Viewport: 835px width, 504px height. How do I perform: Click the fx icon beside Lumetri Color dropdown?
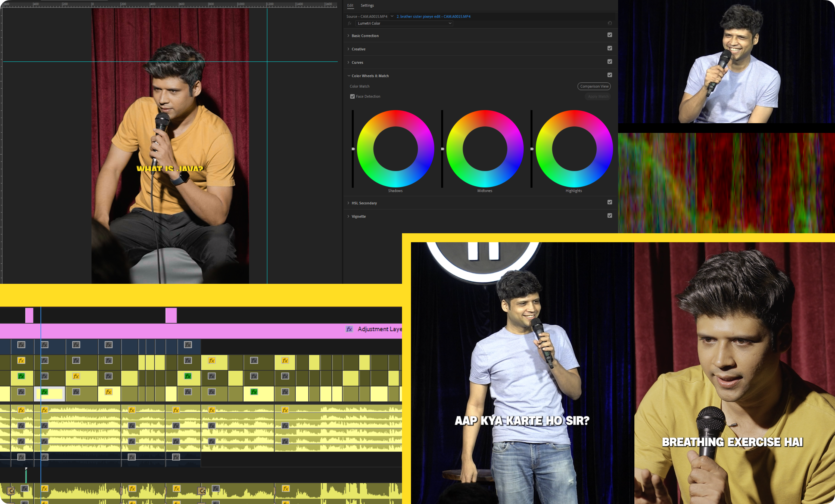point(349,23)
